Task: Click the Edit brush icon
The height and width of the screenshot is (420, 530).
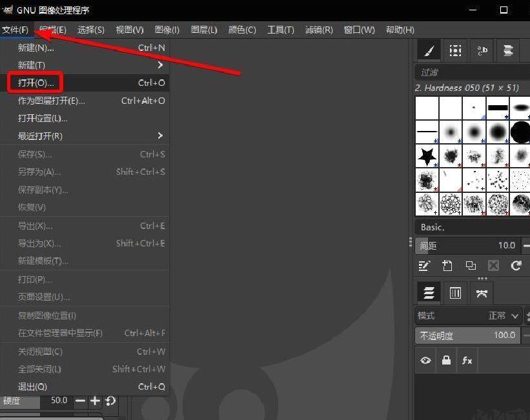Action: (x=425, y=266)
